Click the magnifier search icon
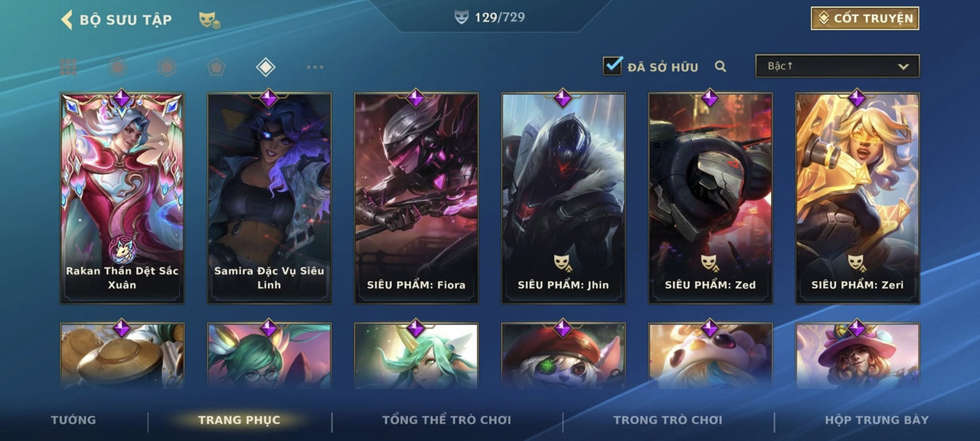The width and height of the screenshot is (980, 441). pyautogui.click(x=720, y=67)
